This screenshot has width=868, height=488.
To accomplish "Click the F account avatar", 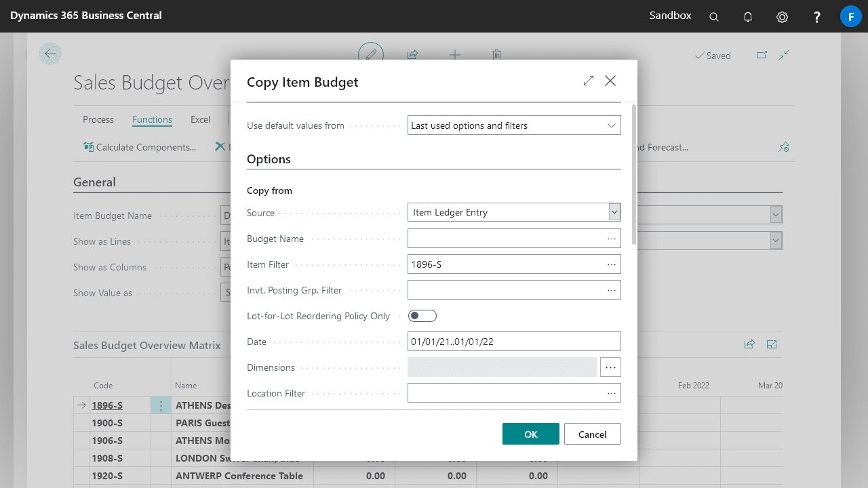I will point(850,16).
